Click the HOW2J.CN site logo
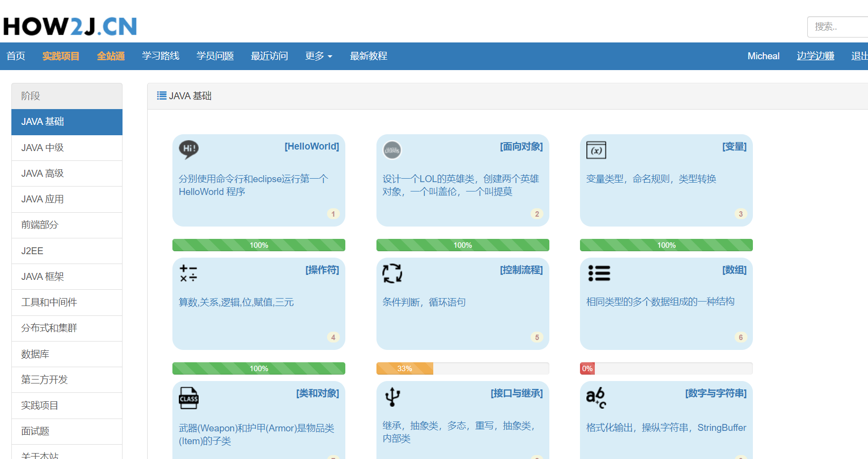The width and height of the screenshot is (868, 459). click(70, 27)
